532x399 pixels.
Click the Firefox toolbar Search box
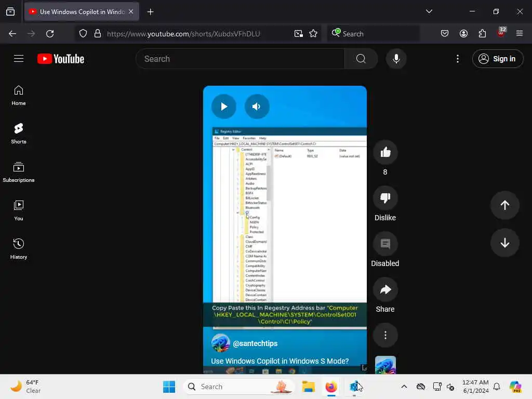click(x=373, y=34)
